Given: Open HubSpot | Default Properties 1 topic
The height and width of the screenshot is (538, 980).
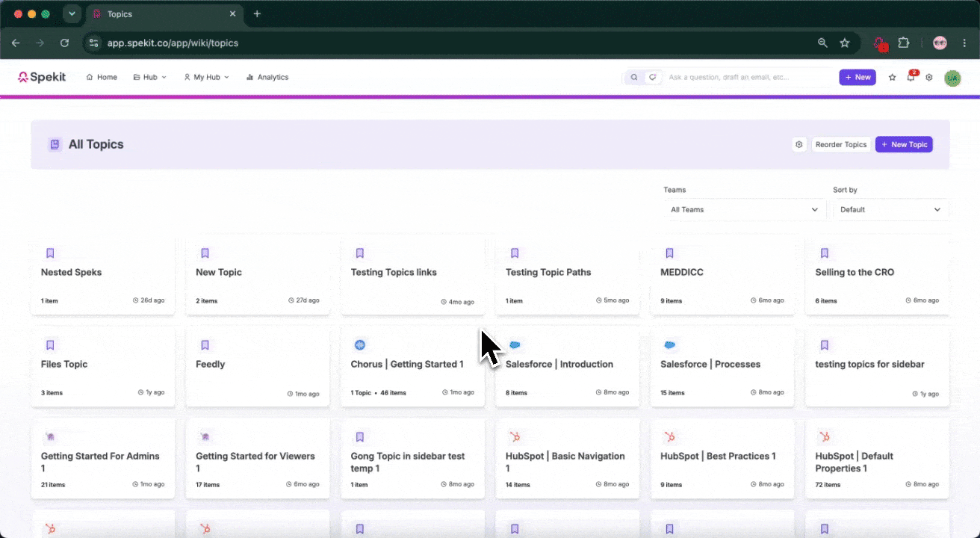Looking at the screenshot, I should click(877, 459).
